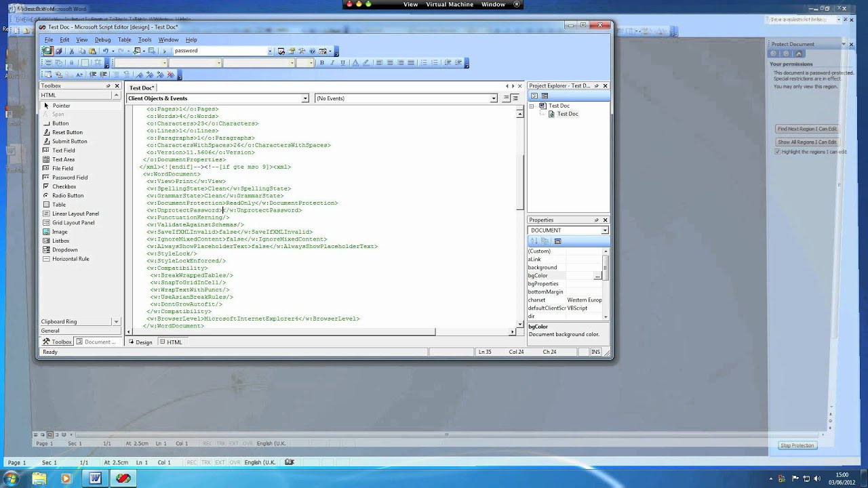The width and height of the screenshot is (868, 488).
Task: Click the Numbered list icon
Action: (435, 62)
